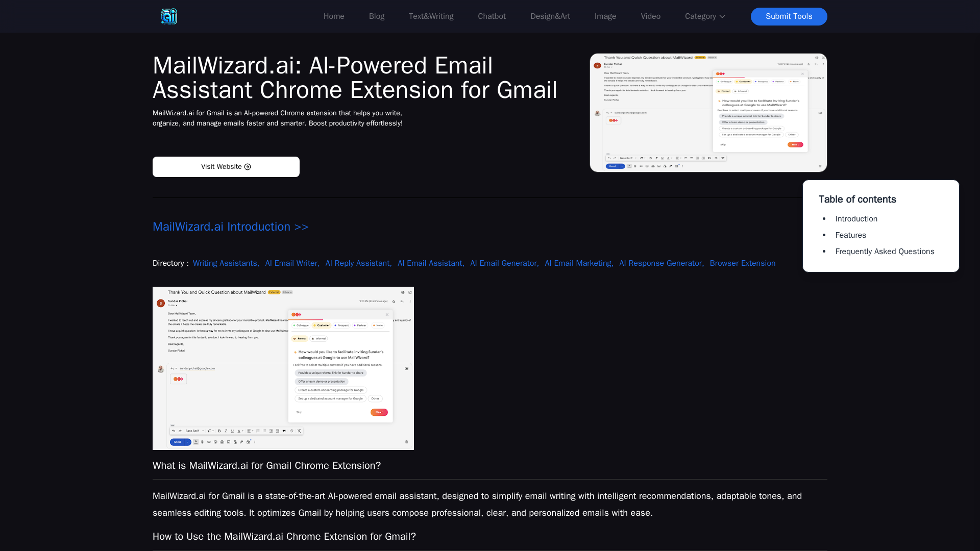This screenshot has height=551, width=980.
Task: Open the top-right MailWizard preview thumbnail
Action: [x=708, y=113]
